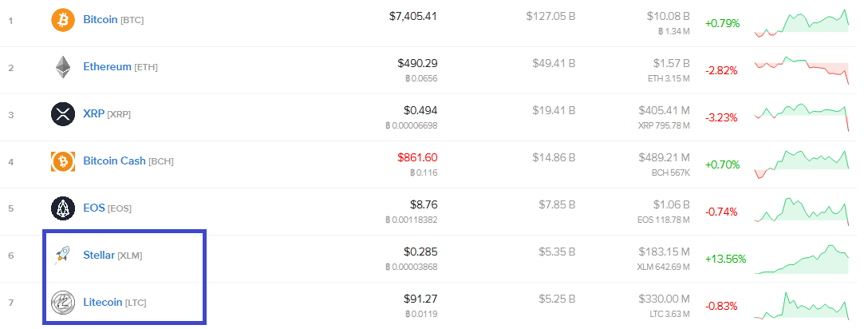The height and width of the screenshot is (329, 868).
Task: Click the orange Bitcoin logo icon
Action: coord(62,20)
